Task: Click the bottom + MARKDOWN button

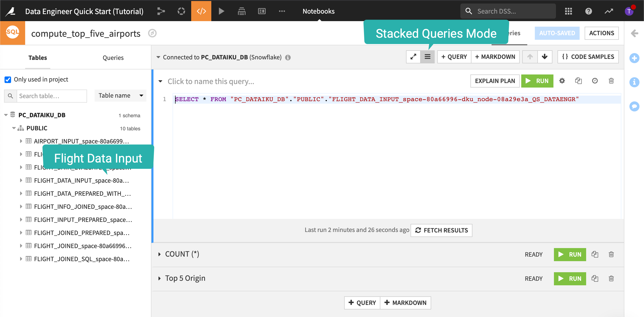Action: [x=406, y=303]
